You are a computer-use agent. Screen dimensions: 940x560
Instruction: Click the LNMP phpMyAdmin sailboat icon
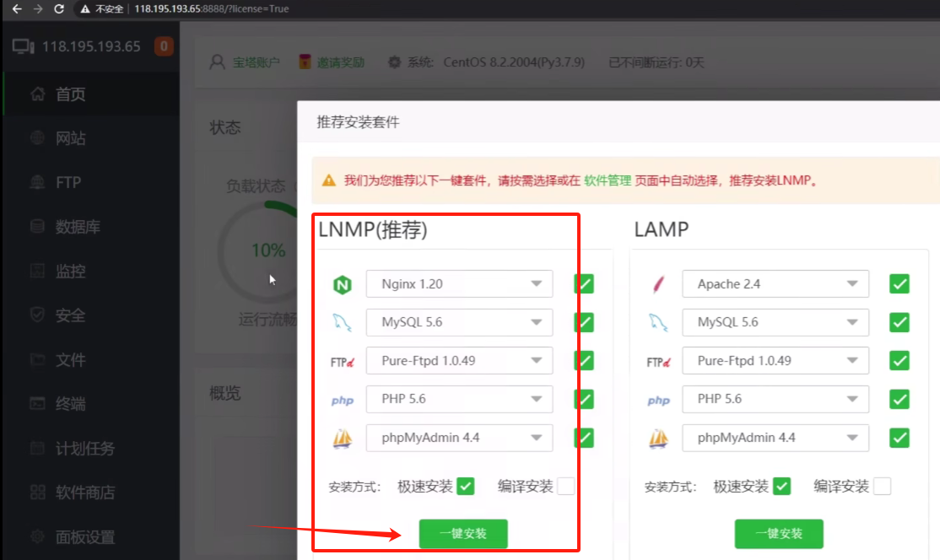[x=343, y=439]
